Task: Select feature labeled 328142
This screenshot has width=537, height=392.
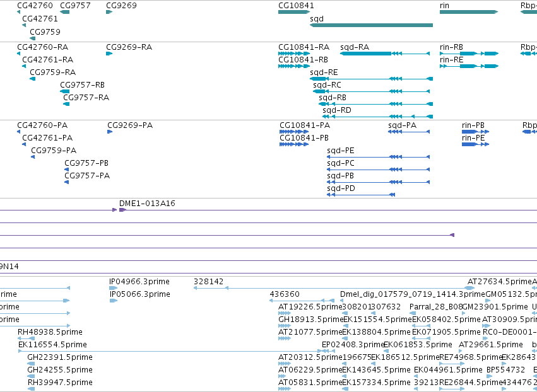Action: click(x=208, y=282)
